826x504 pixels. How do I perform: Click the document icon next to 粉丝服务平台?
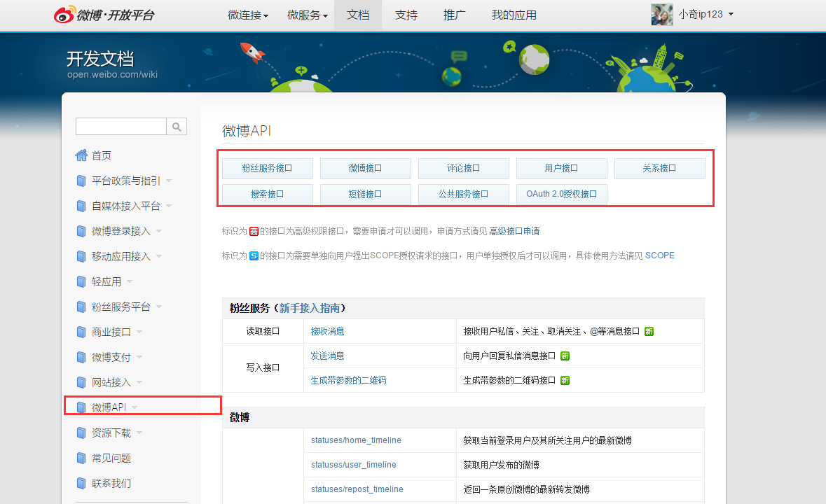click(81, 307)
